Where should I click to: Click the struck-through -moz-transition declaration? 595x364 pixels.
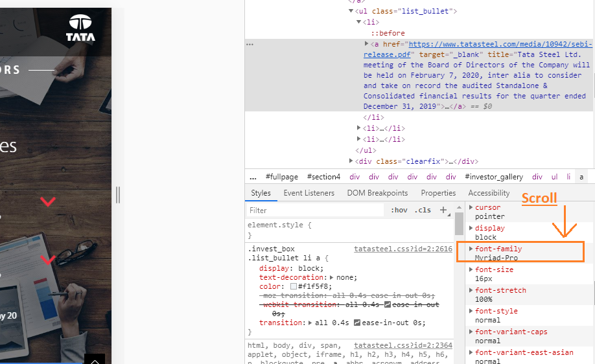(x=347, y=295)
